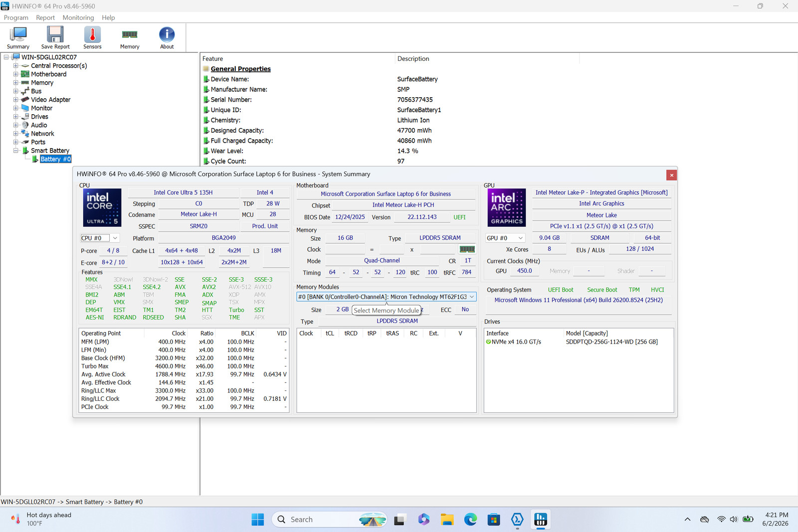Open the Help menu
This screenshot has height=532, width=798.
(x=108, y=17)
